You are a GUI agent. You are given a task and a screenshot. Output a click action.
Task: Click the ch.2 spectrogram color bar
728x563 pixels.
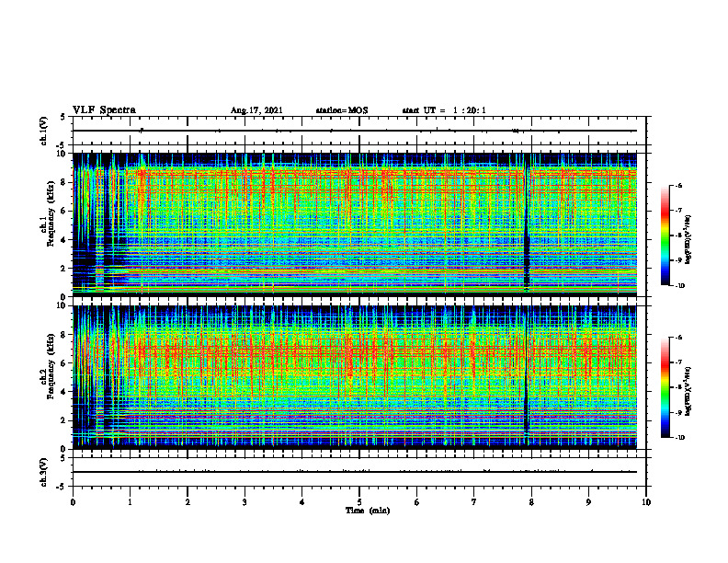tap(665, 387)
